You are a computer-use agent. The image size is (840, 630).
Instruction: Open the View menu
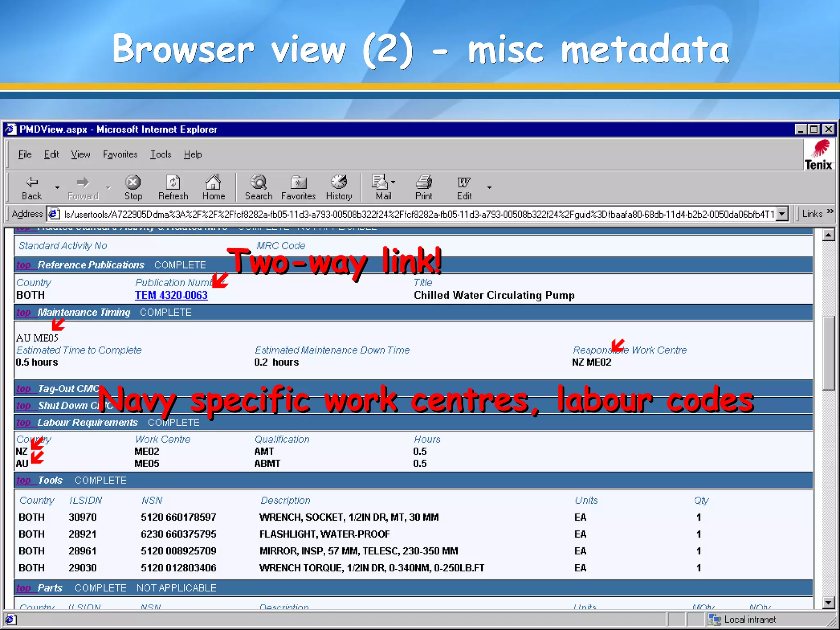80,154
